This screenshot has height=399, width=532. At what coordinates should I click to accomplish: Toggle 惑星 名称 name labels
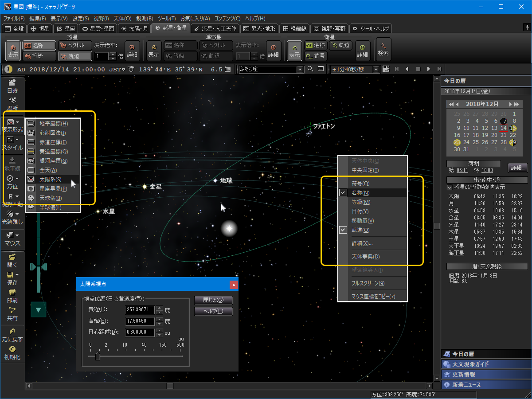pos(39,45)
